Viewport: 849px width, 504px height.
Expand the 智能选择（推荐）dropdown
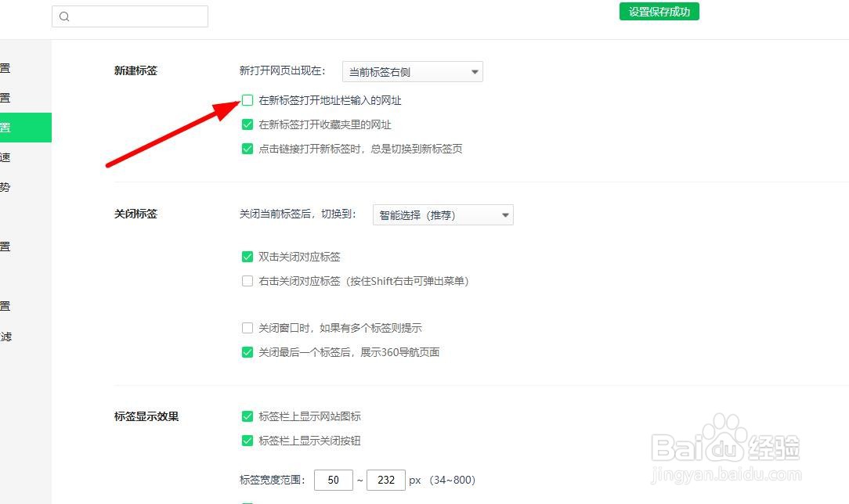pyautogui.click(x=443, y=214)
